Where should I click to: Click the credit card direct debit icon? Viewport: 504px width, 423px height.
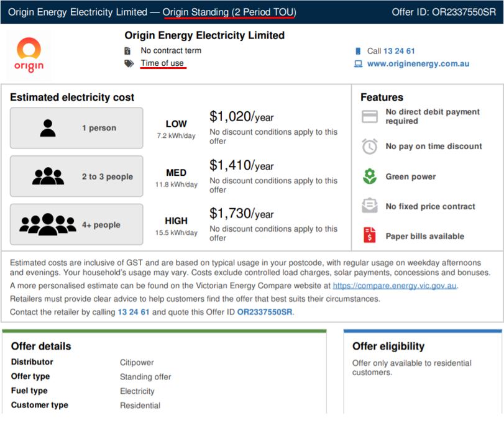click(x=370, y=117)
